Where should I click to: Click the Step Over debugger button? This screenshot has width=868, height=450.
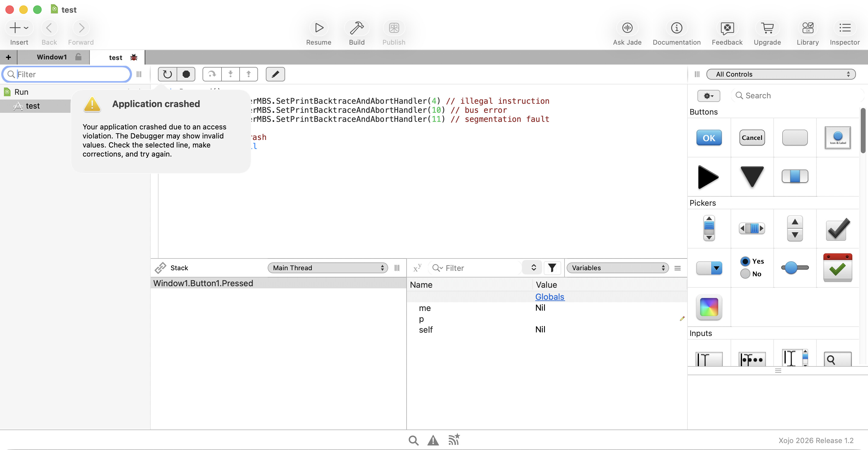(212, 74)
